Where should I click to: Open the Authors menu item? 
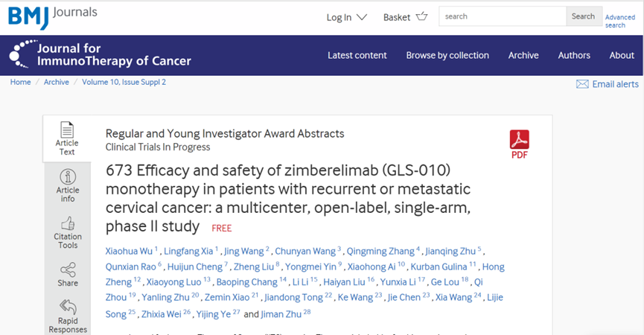pos(574,55)
